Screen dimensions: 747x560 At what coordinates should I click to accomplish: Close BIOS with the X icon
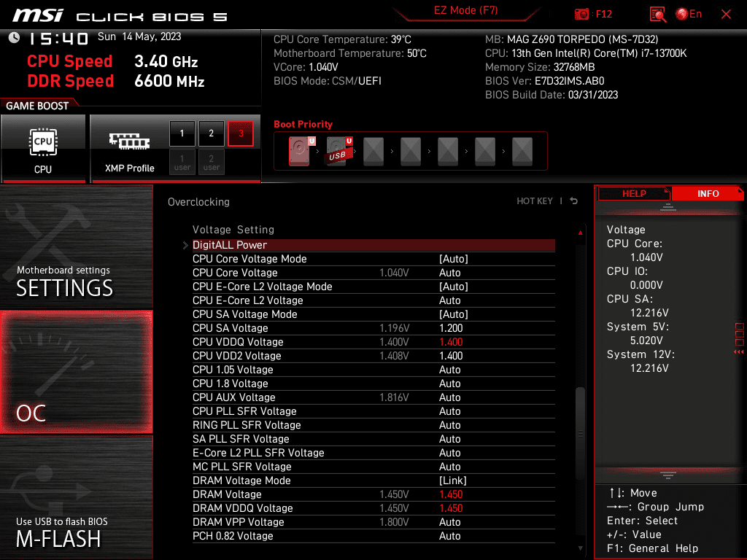(726, 14)
